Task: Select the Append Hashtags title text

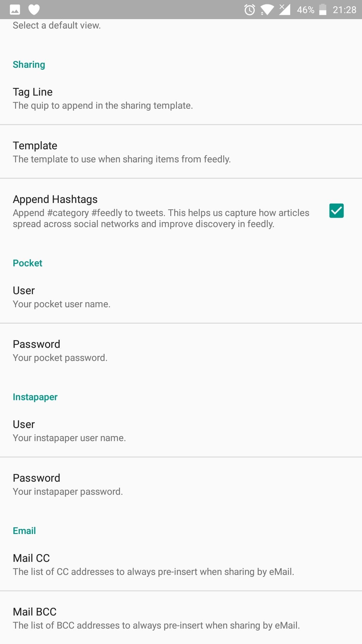Action: [x=55, y=199]
